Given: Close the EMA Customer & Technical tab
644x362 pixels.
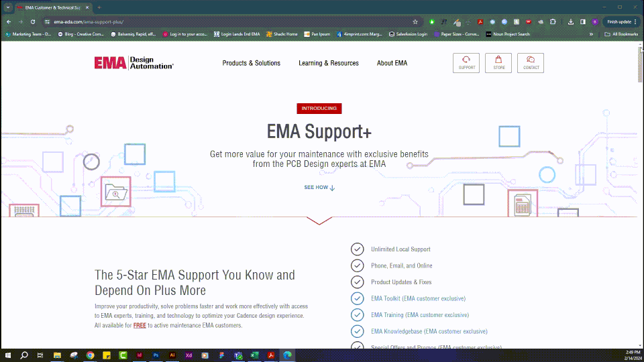Looking at the screenshot, I should coord(87,7).
